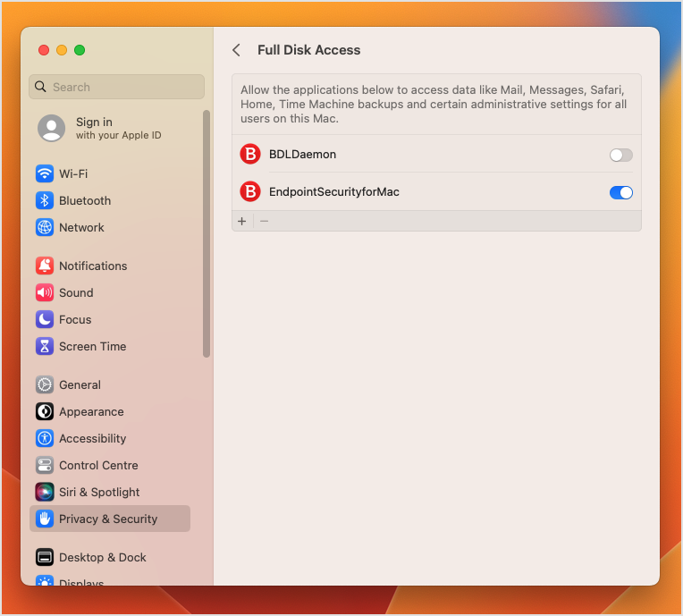683x616 pixels.
Task: Open Wi-Fi settings label
Action: coord(73,173)
